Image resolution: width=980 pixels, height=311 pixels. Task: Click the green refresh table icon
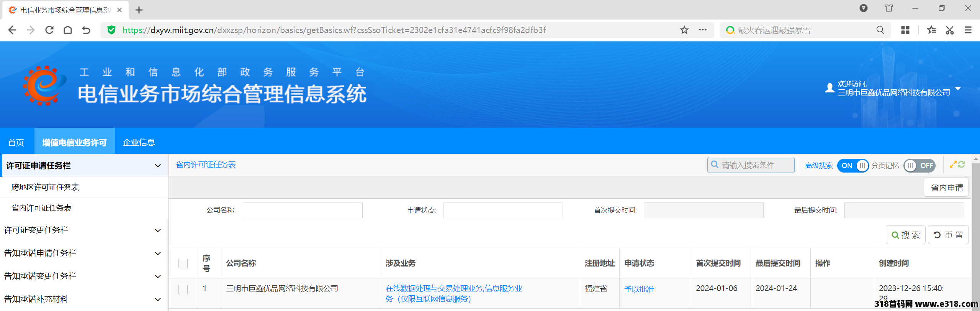pyautogui.click(x=962, y=165)
